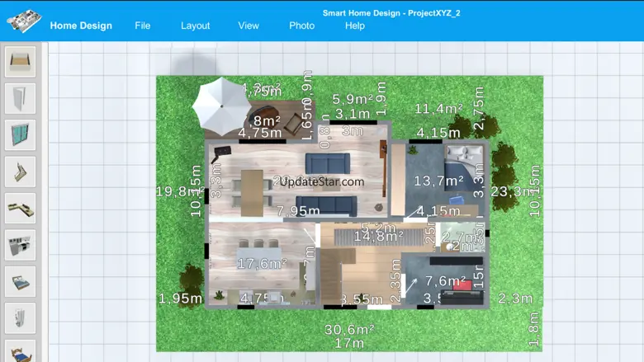Select the 17,6m² kitchen room label
The height and width of the screenshot is (362, 644).
(x=262, y=263)
